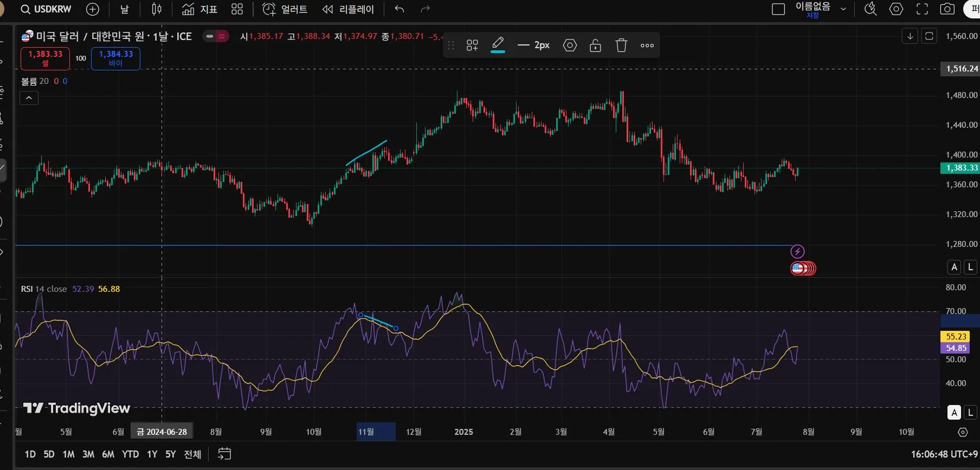Open the 지표 indicators button
This screenshot has height=470, width=980.
pos(199,9)
